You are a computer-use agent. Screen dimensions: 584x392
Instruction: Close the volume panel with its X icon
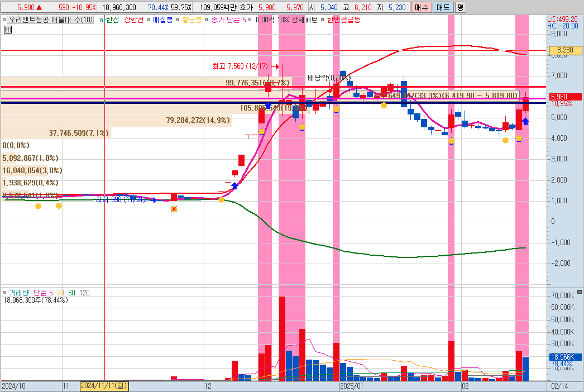point(579,291)
